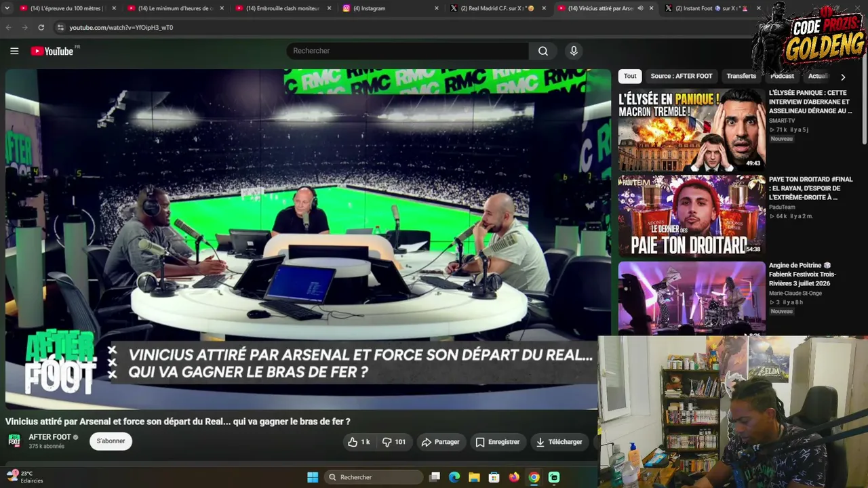Click the YouTube search input field
Viewport: 868px width, 488px height.
coord(408,51)
